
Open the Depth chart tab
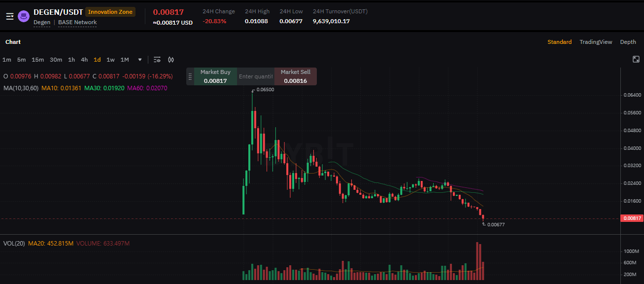(x=628, y=42)
